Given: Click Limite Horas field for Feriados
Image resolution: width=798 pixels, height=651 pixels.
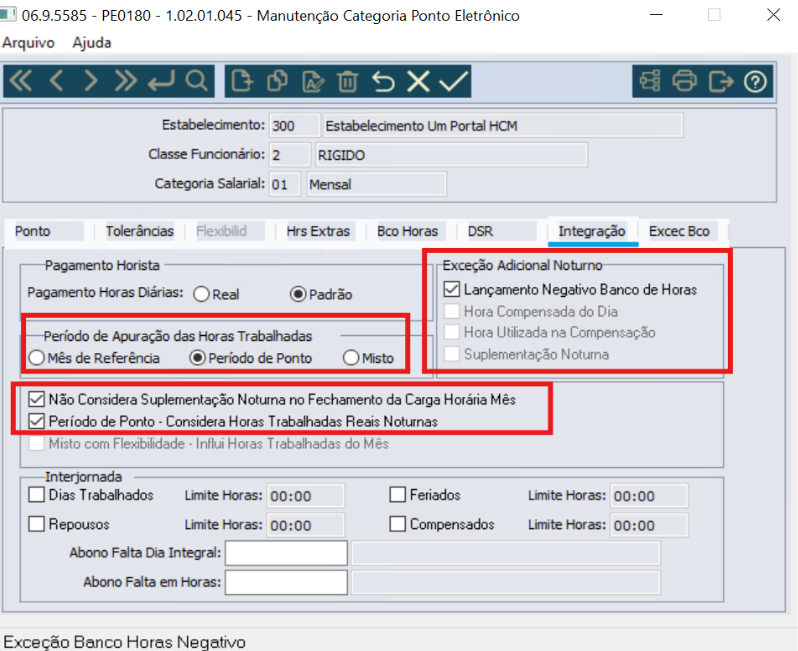Looking at the screenshot, I should (x=649, y=496).
